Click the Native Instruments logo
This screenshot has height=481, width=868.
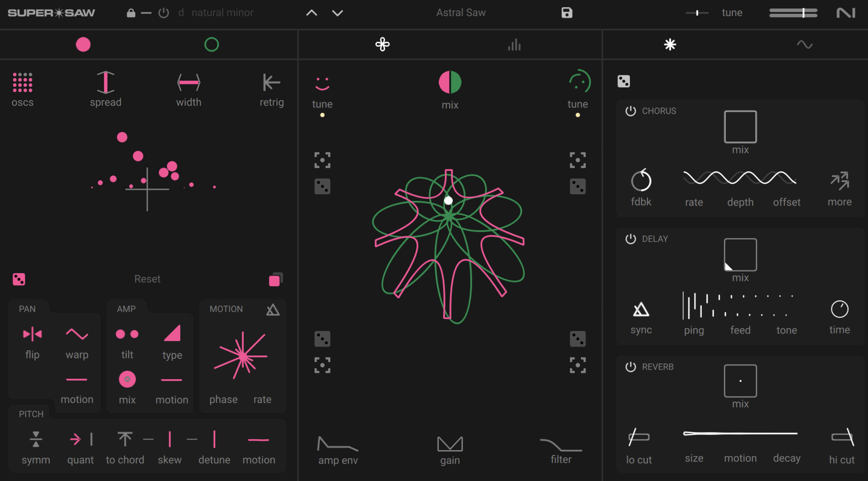pyautogui.click(x=846, y=13)
